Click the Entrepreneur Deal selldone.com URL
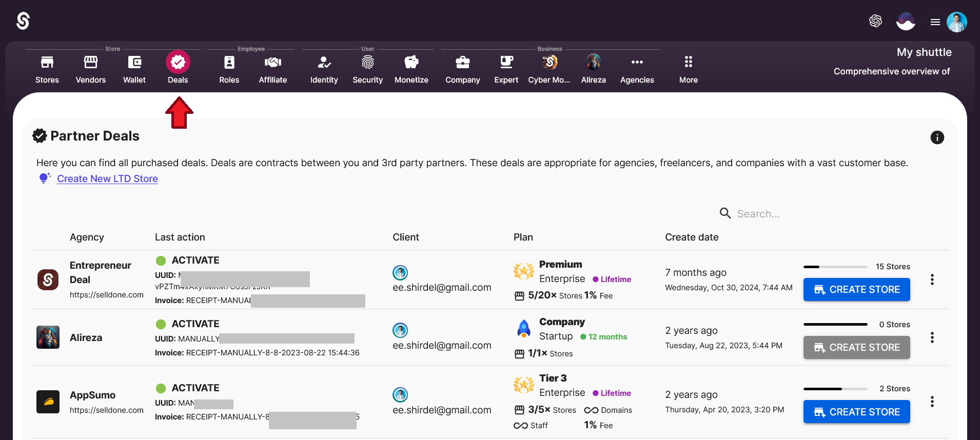980x440 pixels. (107, 295)
